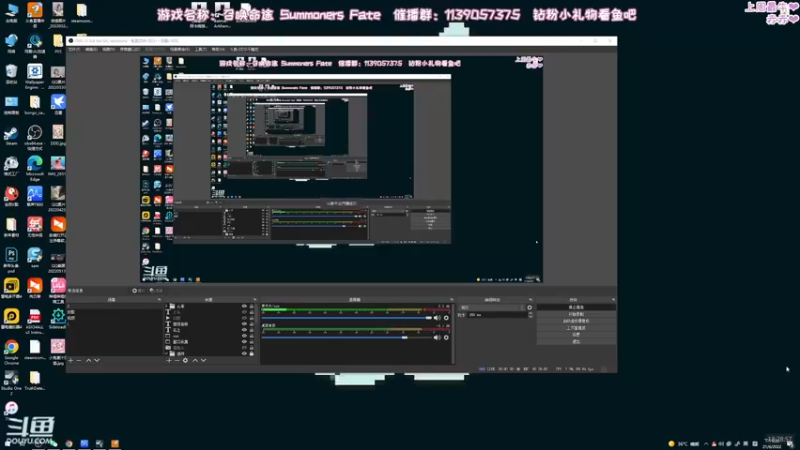
Task: Open the Sideloadly desktop icon
Action: coord(58,319)
